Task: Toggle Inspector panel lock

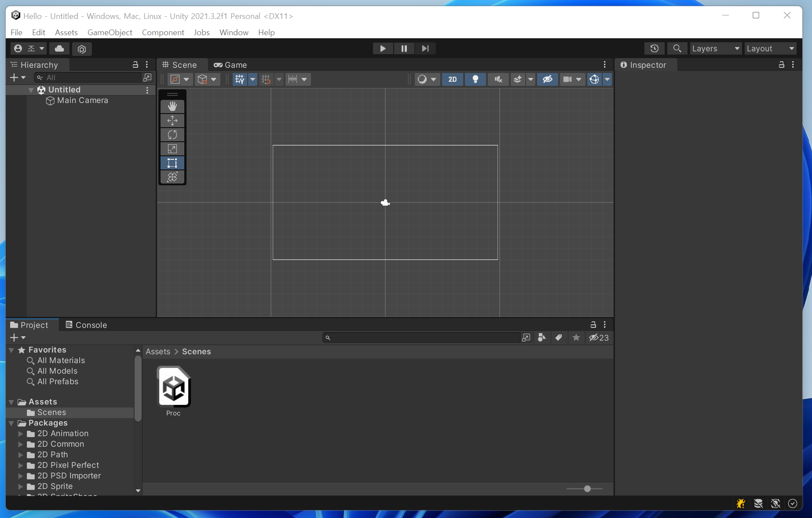Action: [x=782, y=65]
